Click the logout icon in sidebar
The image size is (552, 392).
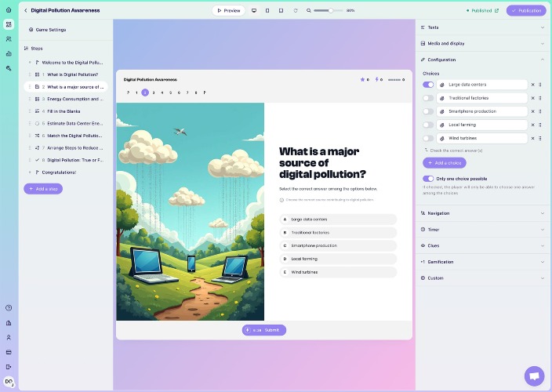pyautogui.click(x=9, y=367)
